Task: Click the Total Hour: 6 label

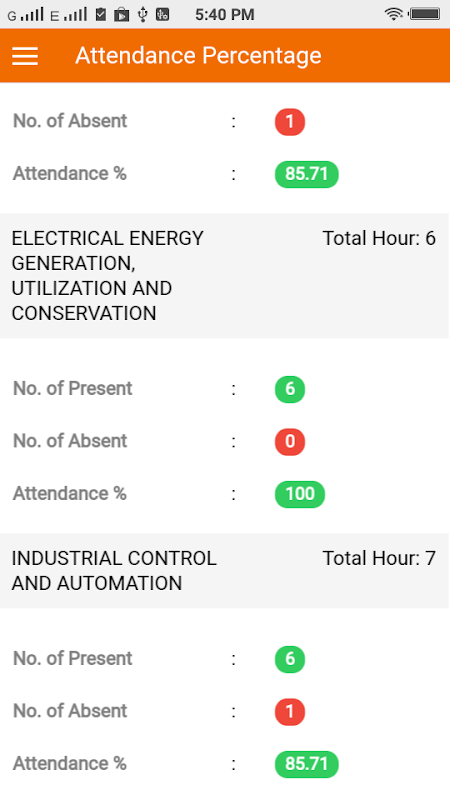Action: click(x=379, y=238)
